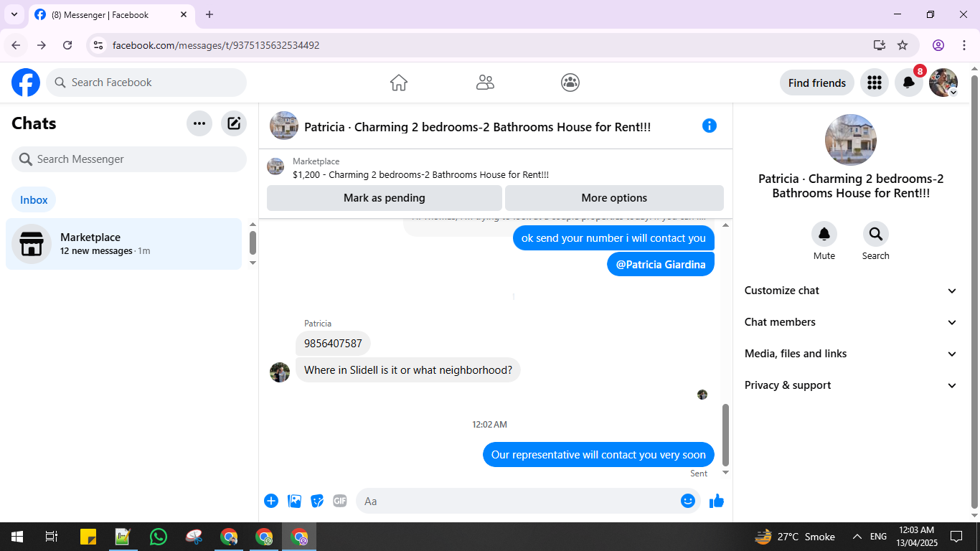Viewport: 980px width, 551px height.
Task: Open the Chats options three-dot button
Action: click(x=199, y=123)
